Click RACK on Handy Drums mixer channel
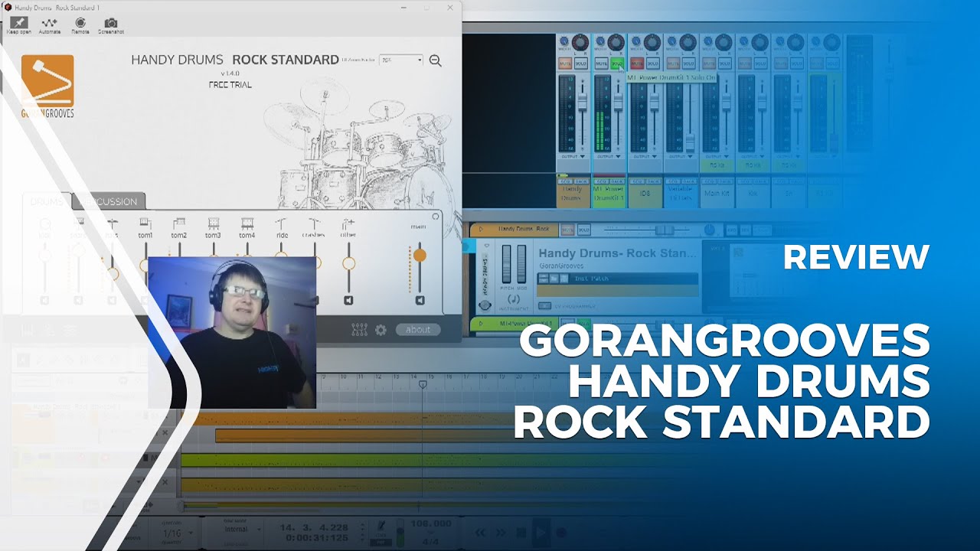The image size is (980, 551). coord(580,181)
